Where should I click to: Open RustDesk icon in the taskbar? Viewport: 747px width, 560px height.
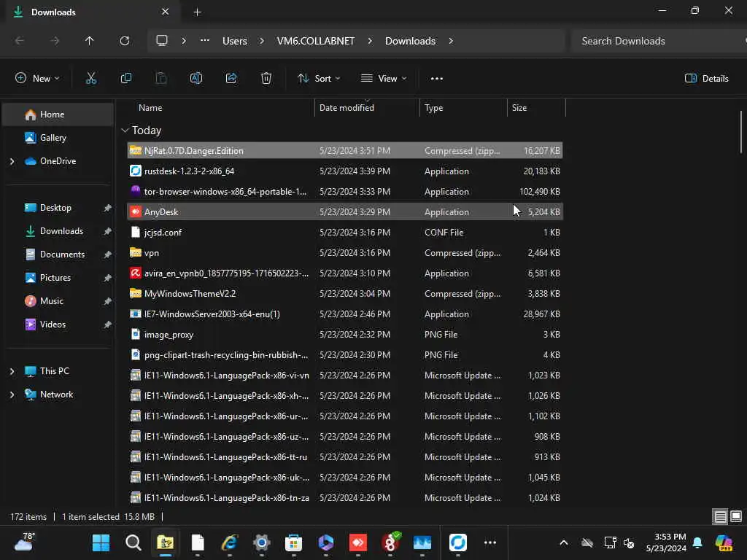pos(458,542)
